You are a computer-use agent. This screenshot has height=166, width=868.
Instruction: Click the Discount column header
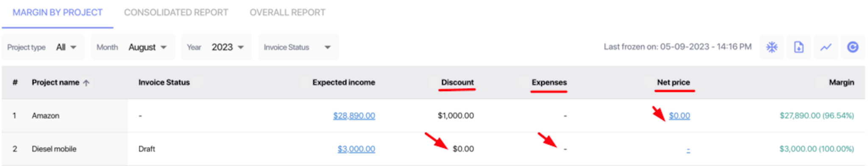(x=457, y=82)
